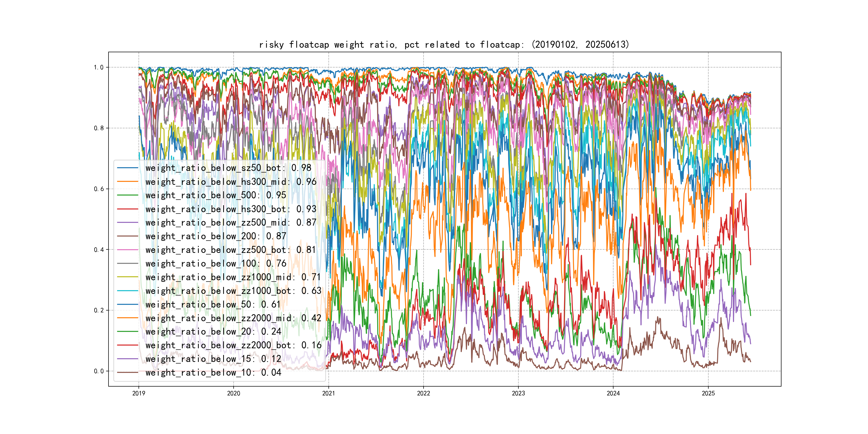Click legend entry weight_ratio_below_200
This screenshot has height=434, width=868.
pyautogui.click(x=216, y=236)
